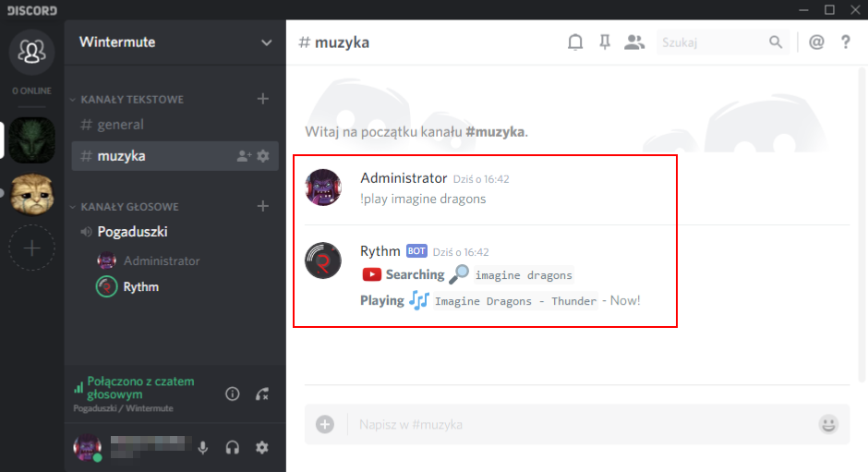Mute the microphone
The image size is (868, 472).
point(203,448)
